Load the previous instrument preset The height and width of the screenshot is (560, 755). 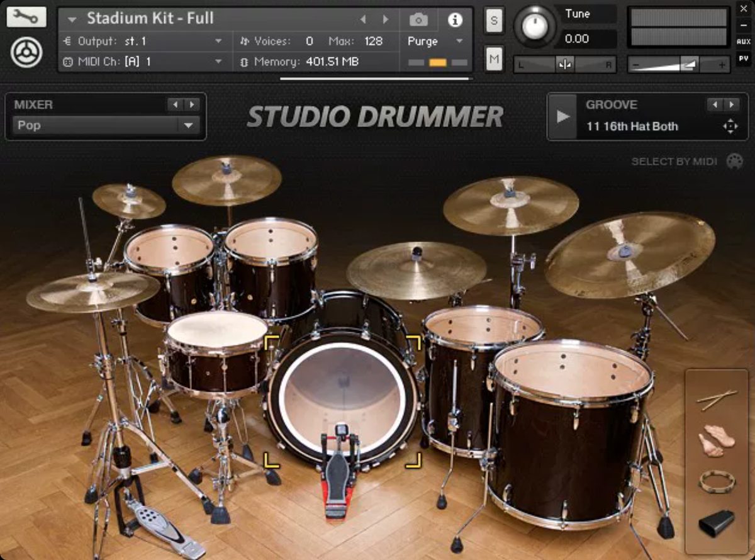(363, 20)
